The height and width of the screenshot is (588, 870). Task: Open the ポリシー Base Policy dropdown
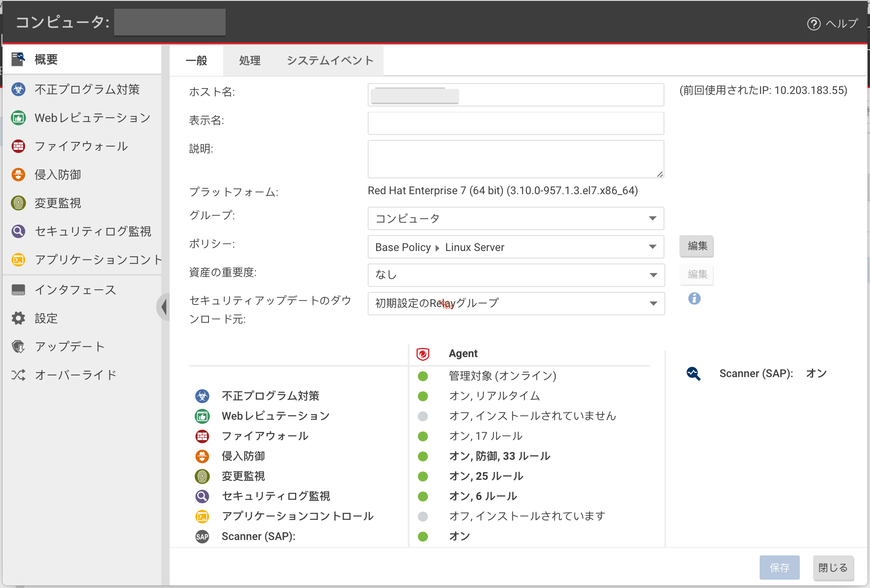[x=516, y=247]
